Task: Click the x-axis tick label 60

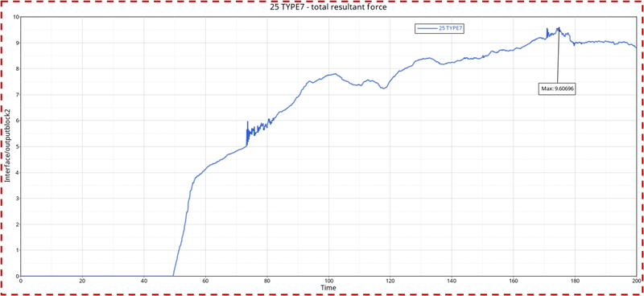Action: tap(205, 281)
